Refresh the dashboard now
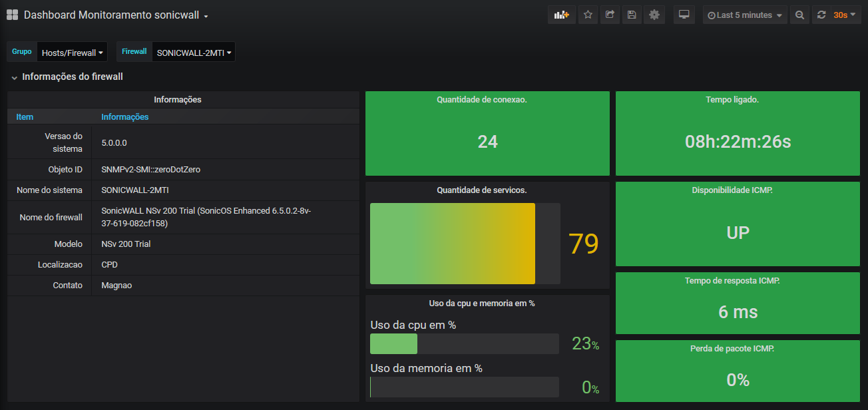The image size is (868, 410). coord(821,15)
